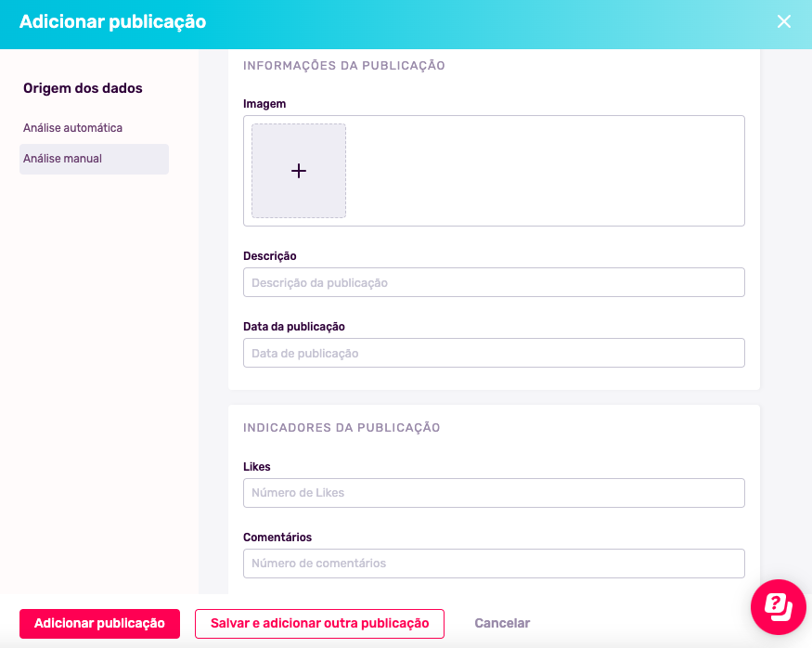Click the 'Comentários' label

[x=277, y=538]
